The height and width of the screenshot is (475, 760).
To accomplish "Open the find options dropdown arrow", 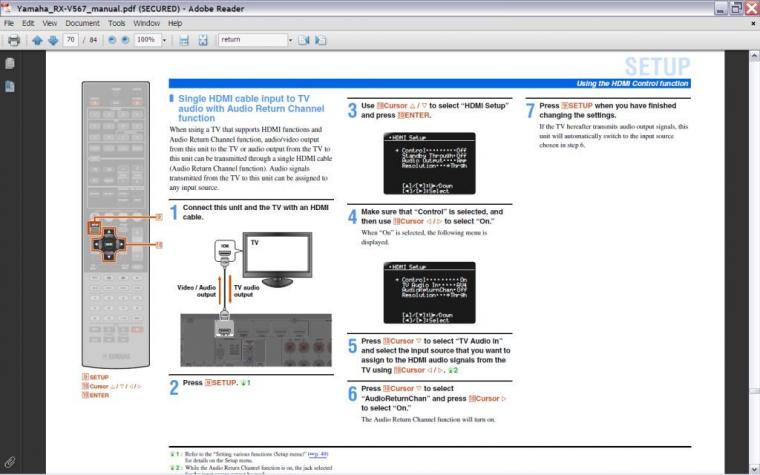I will pos(290,40).
